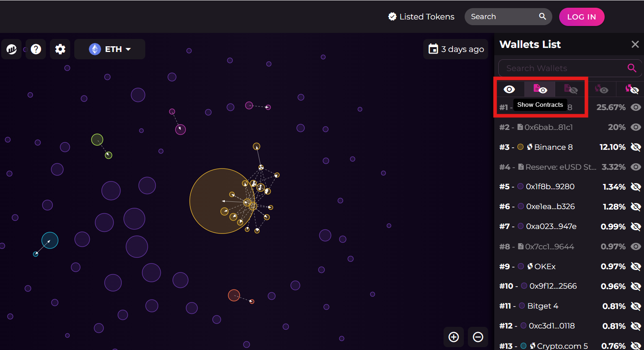Click the chart logo icon in the top-left toolbar
Image resolution: width=644 pixels, height=350 pixels.
pos(11,49)
